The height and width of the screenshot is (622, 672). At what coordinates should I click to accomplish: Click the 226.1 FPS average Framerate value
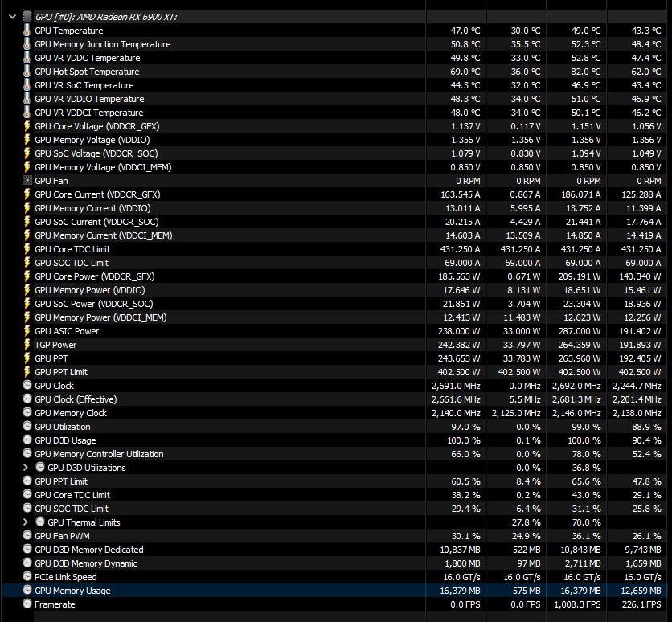click(641, 604)
